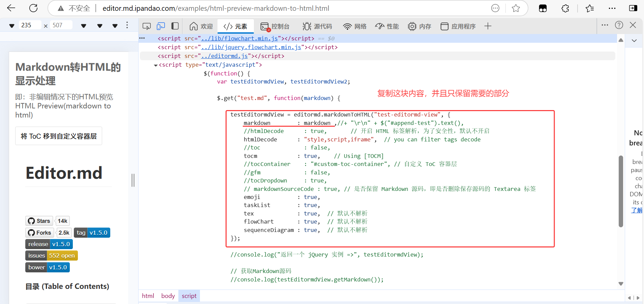Open DevTools customize three-dot menu
Screen dimensions: 644x304
click(x=605, y=25)
